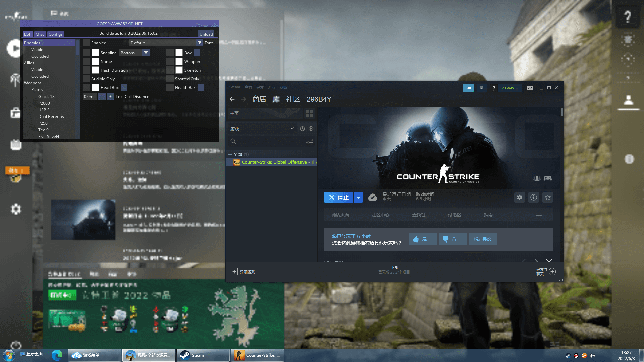Open Steam 查看 menu
The height and width of the screenshot is (362, 644).
[248, 87]
